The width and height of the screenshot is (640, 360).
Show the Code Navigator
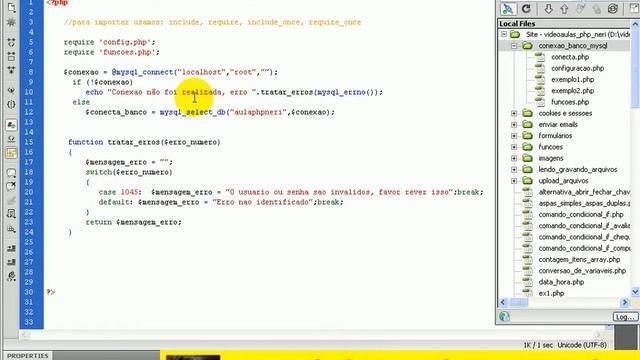click(11, 22)
